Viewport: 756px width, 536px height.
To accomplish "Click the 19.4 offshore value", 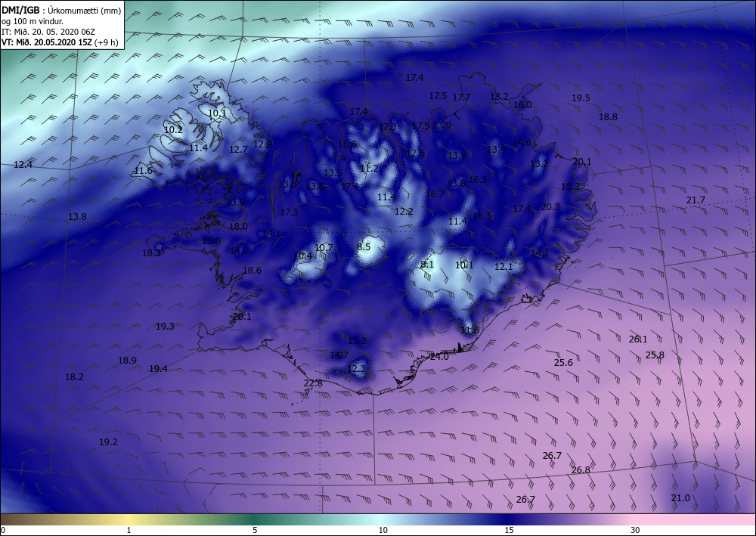I will [x=158, y=369].
